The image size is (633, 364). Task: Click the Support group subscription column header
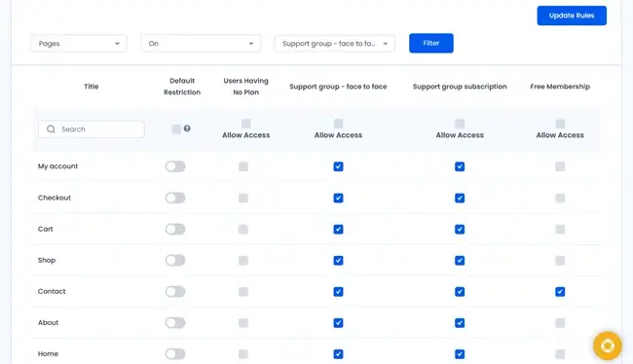[x=460, y=87]
